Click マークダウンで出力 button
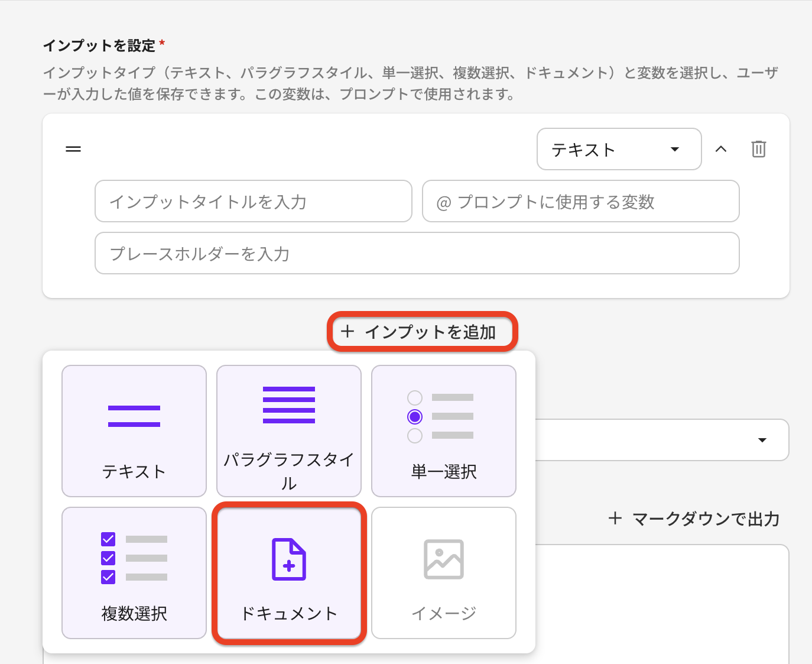 tap(694, 519)
